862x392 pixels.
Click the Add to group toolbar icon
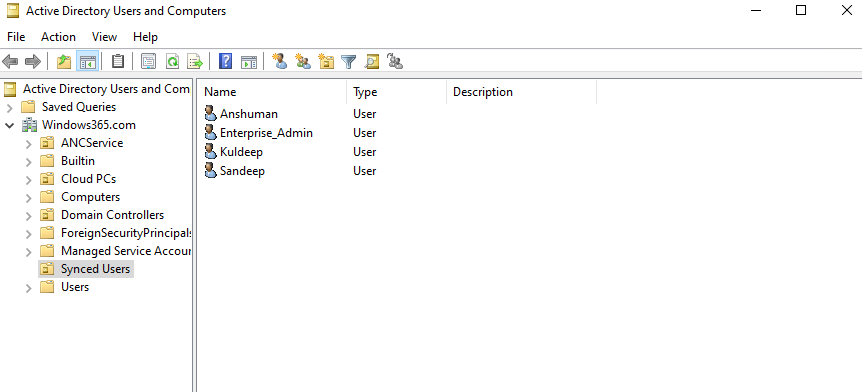pyautogui.click(x=395, y=61)
